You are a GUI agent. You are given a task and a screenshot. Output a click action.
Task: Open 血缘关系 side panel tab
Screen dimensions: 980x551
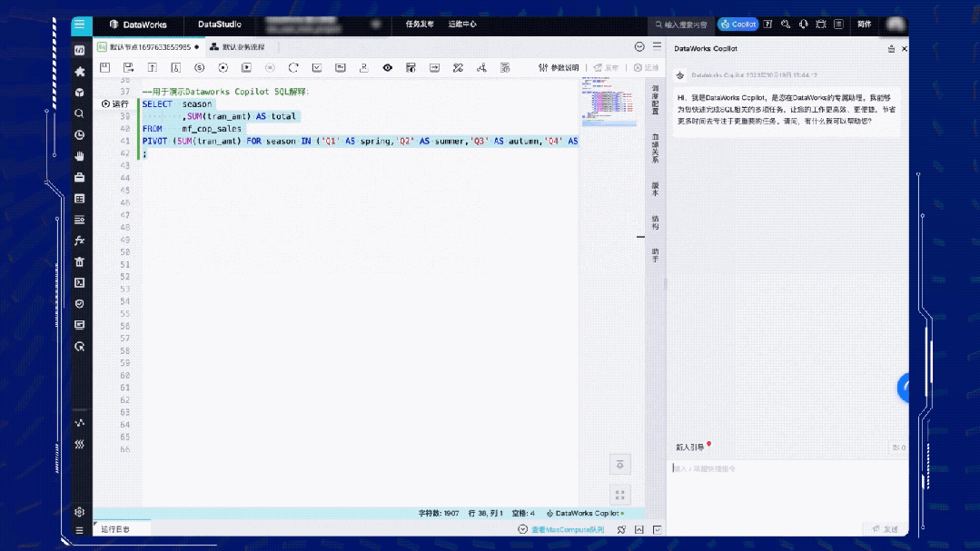tap(655, 148)
